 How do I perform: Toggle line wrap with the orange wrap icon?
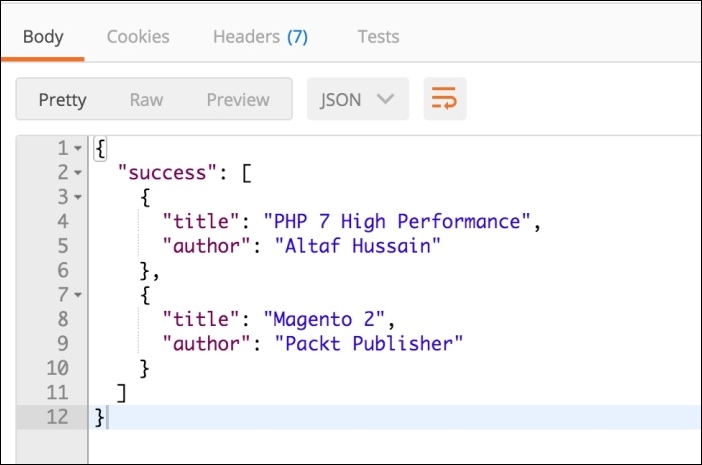445,99
